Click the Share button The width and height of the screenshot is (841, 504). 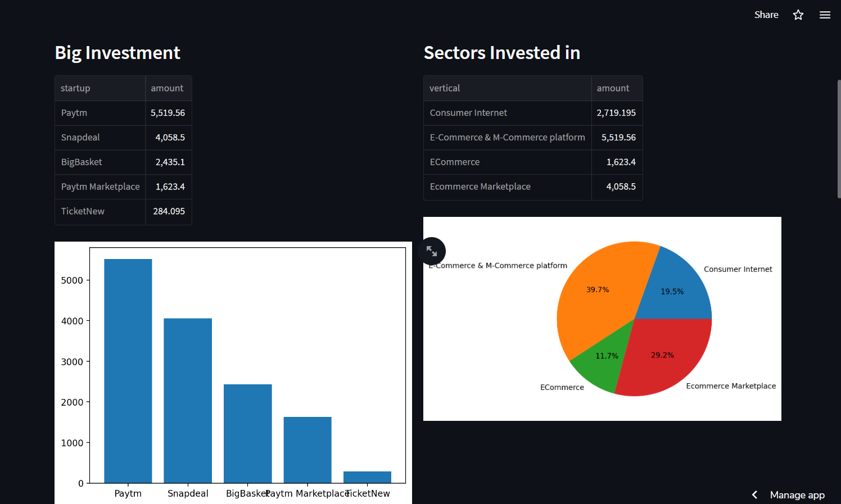tap(766, 15)
